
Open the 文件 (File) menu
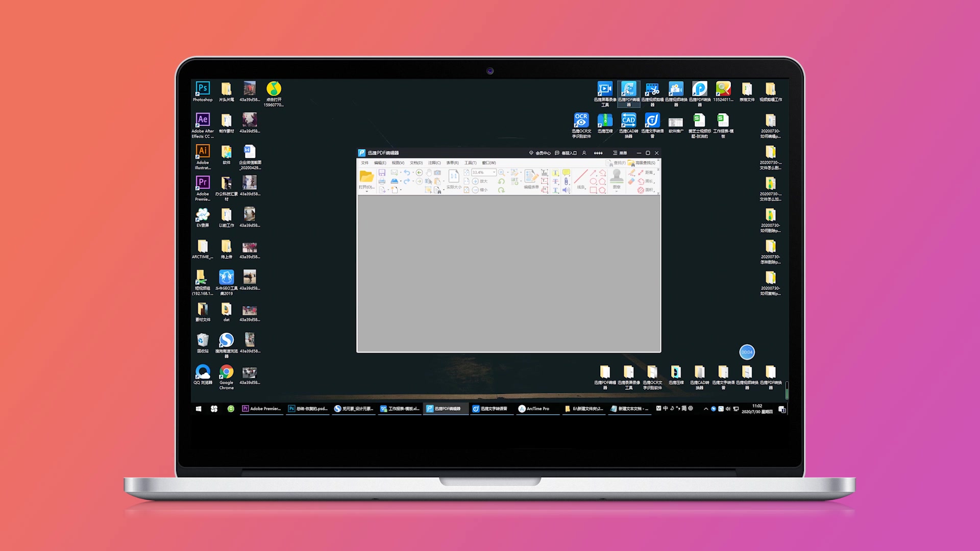[364, 163]
